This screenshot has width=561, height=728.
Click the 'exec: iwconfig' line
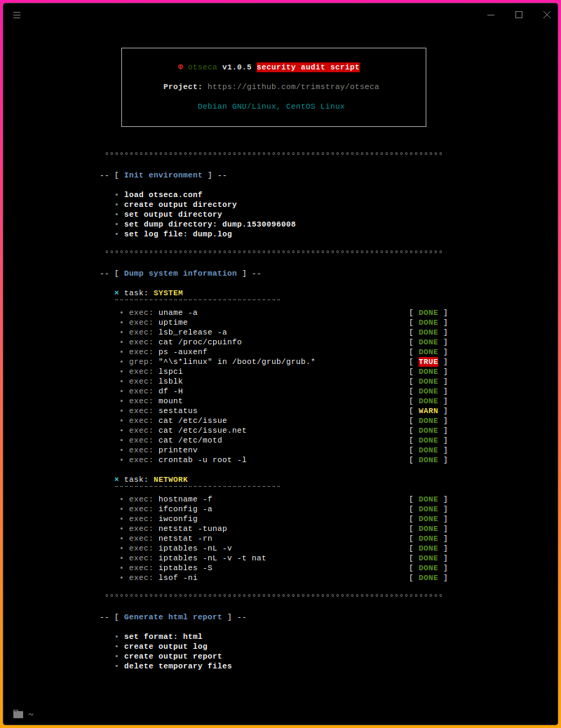tap(163, 518)
